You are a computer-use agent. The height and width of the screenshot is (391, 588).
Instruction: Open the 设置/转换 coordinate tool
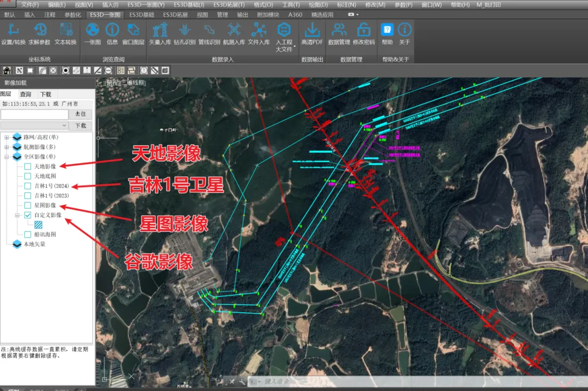pyautogui.click(x=13, y=34)
